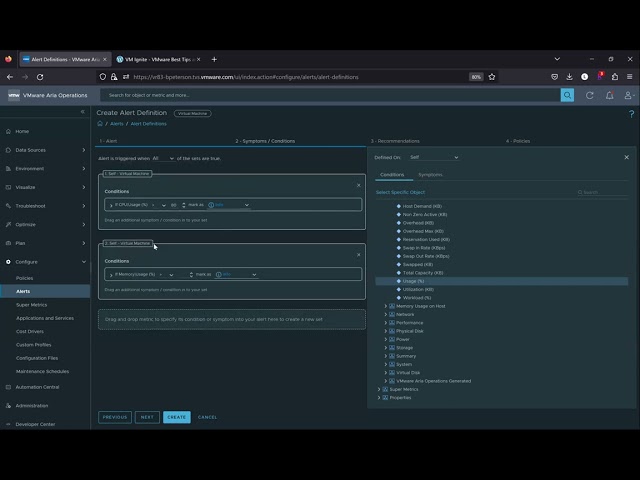Viewport: 640px width, 480px height.
Task: Open Super Metrics in the sidebar
Action: pos(31,305)
